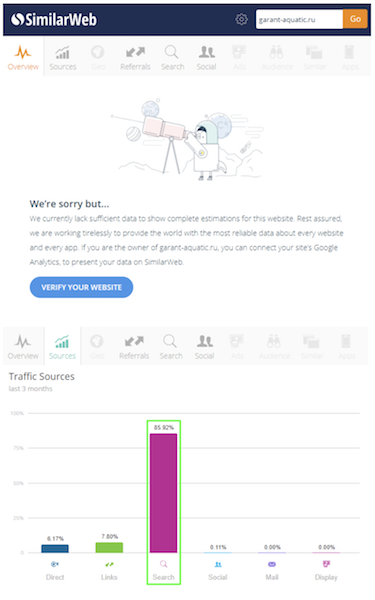Image resolution: width=375 pixels, height=600 pixels.
Task: Select the Referrals icon in top navigation
Action: pyautogui.click(x=135, y=52)
